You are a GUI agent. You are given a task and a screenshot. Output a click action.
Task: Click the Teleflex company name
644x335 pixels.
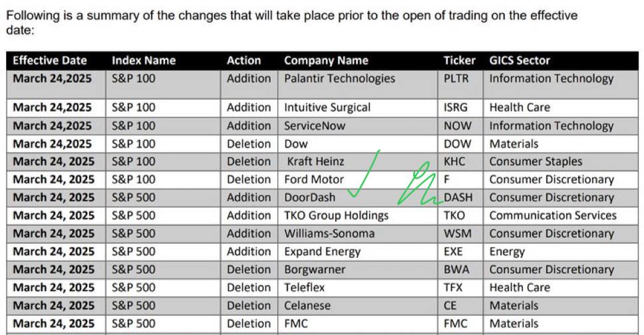[x=305, y=287]
